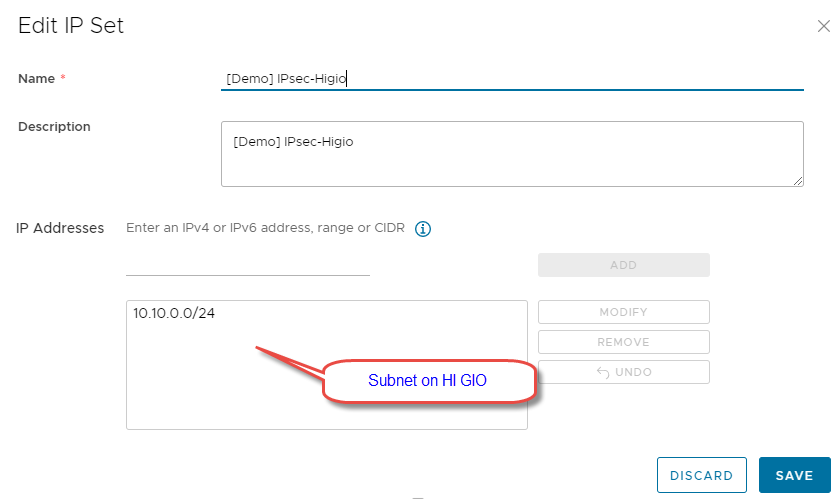
Task: Discard changes with the DISCARD button
Action: click(x=701, y=476)
